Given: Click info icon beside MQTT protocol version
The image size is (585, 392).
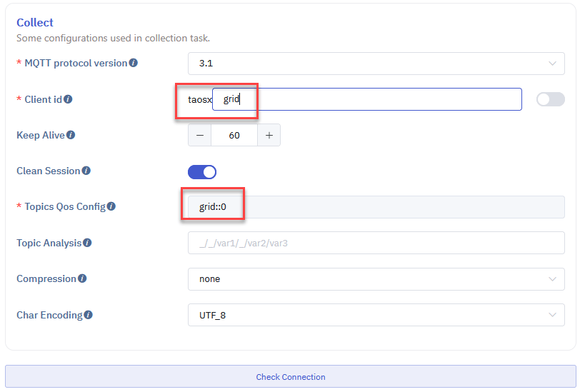Looking at the screenshot, I should point(134,63).
